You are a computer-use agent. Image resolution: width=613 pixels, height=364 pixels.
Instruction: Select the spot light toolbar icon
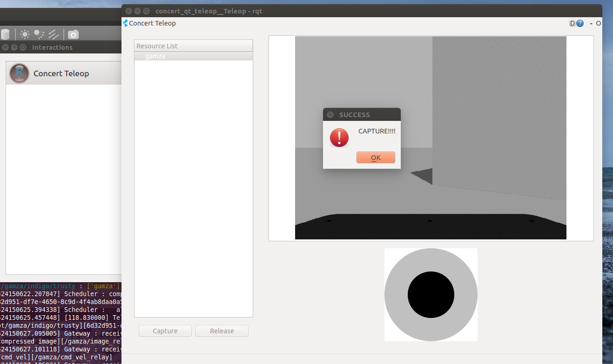(x=39, y=34)
